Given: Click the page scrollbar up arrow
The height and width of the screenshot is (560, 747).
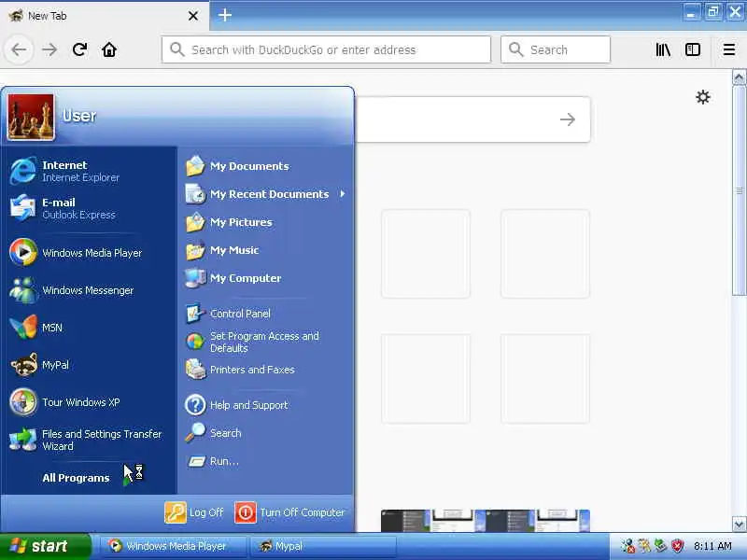Looking at the screenshot, I should (x=739, y=77).
